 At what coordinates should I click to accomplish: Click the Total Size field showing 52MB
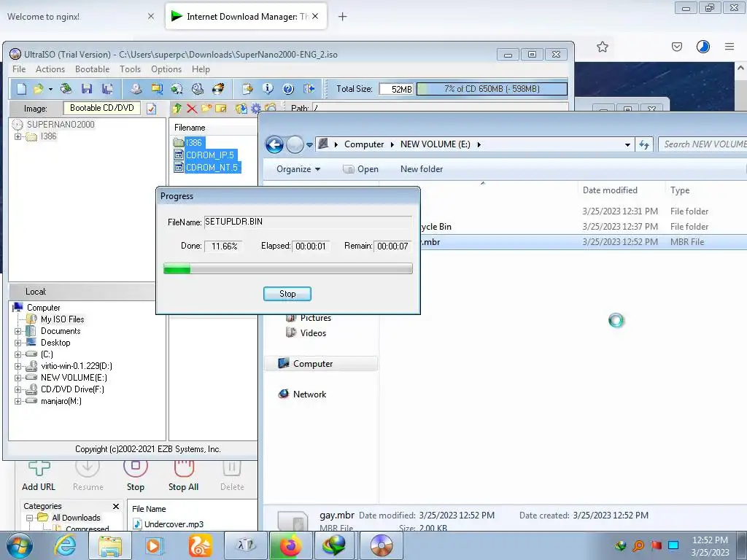[x=396, y=89]
